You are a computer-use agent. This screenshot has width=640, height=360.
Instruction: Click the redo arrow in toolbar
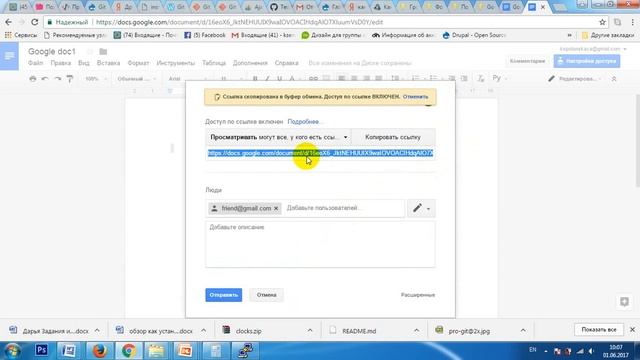click(58, 78)
